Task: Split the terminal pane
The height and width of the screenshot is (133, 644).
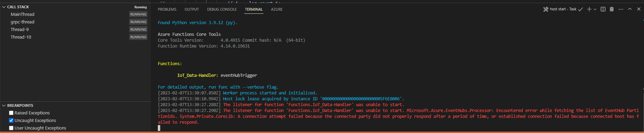Action: [x=603, y=9]
